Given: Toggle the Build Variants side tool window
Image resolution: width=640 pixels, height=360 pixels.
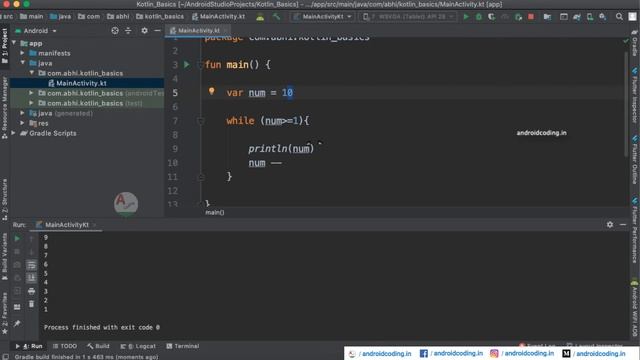Looking at the screenshot, I should point(4,256).
